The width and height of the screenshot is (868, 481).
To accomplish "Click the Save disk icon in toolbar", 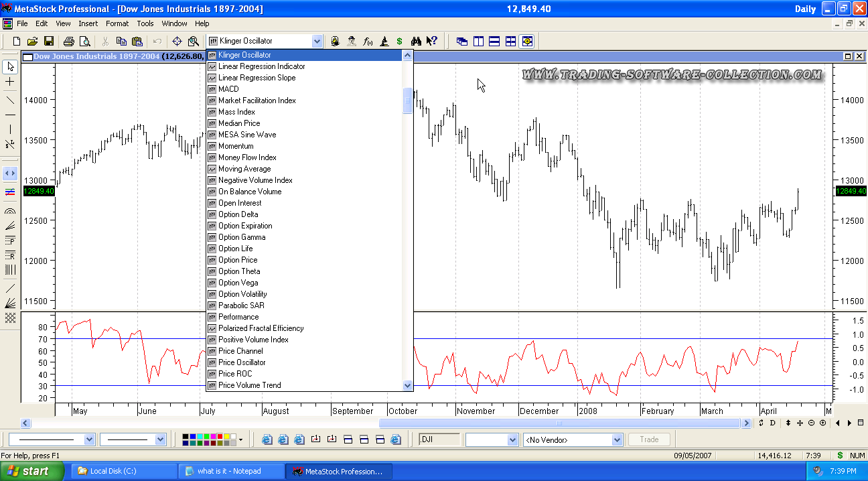I will [49, 42].
